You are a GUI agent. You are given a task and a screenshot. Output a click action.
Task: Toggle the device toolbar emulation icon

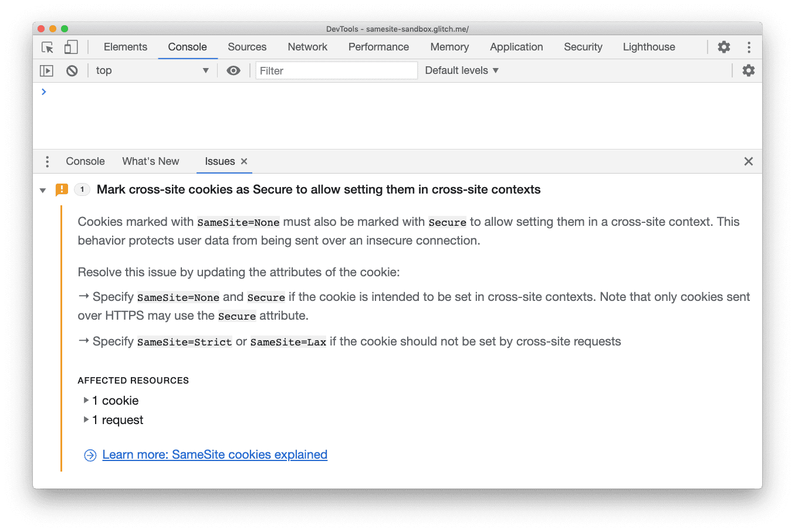pos(70,46)
